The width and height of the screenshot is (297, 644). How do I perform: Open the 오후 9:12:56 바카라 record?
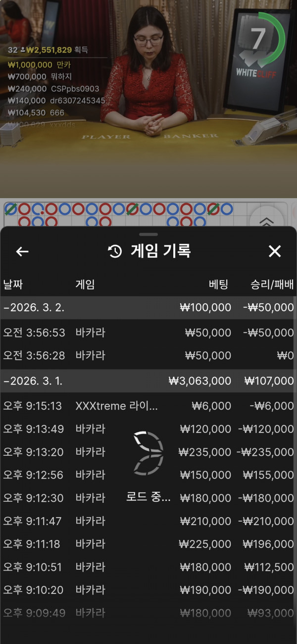148,475
